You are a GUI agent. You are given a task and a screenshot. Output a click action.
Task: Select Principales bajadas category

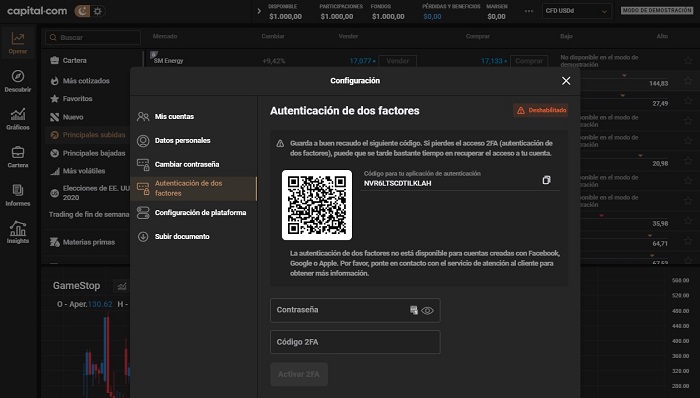click(x=88, y=153)
